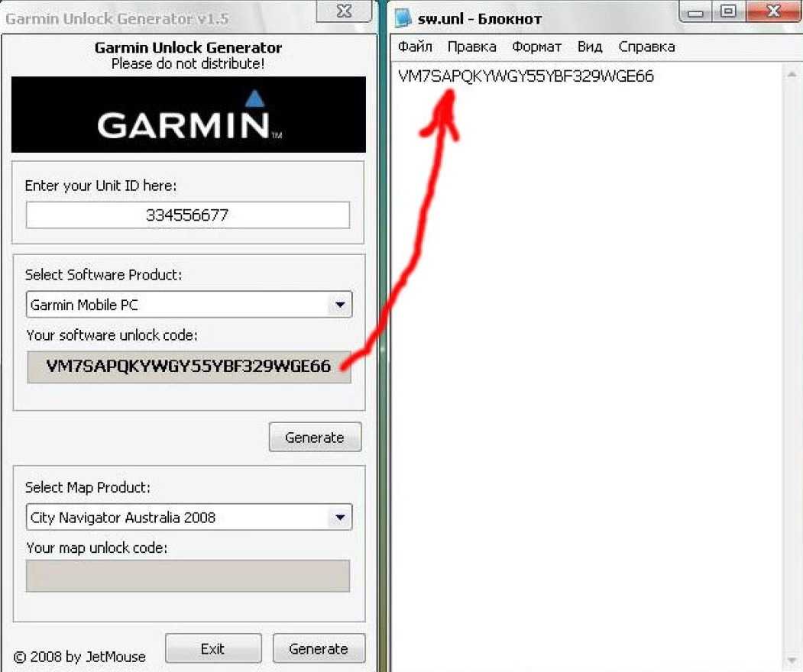Generate the software unlock code
Screen dimensions: 803x672
[x=315, y=437]
